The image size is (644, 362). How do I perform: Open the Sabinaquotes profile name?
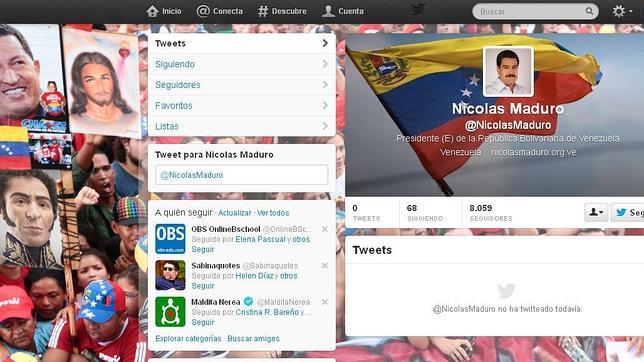tap(216, 265)
